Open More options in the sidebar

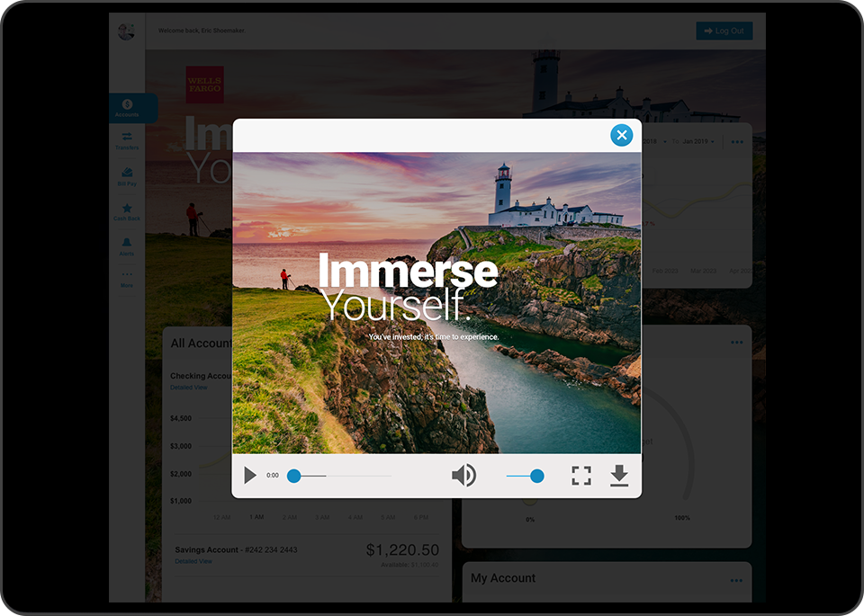[x=127, y=279]
